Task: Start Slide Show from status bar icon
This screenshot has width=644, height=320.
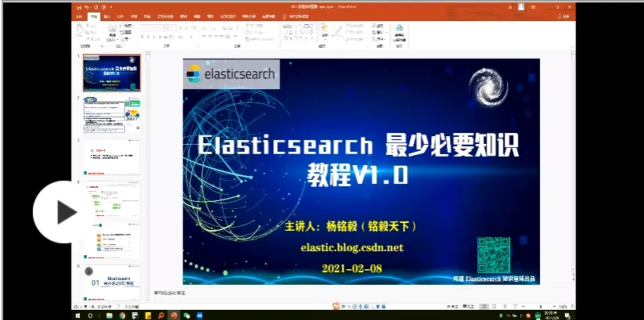Action: pyautogui.click(x=515, y=306)
